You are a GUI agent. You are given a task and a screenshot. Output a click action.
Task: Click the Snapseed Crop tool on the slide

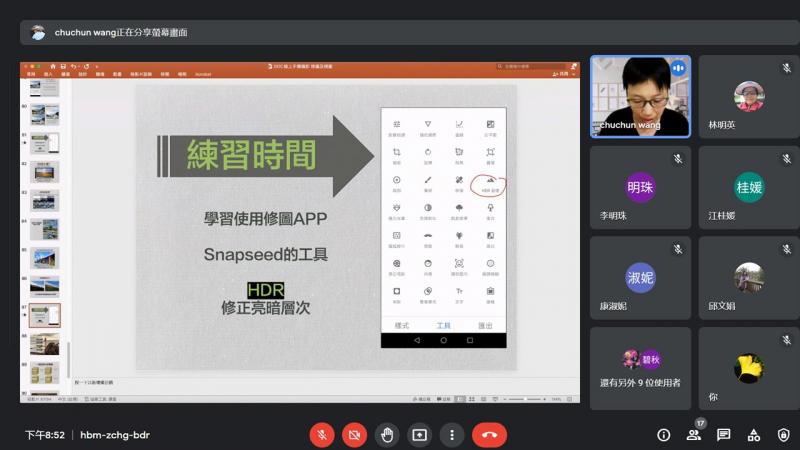tap(396, 152)
